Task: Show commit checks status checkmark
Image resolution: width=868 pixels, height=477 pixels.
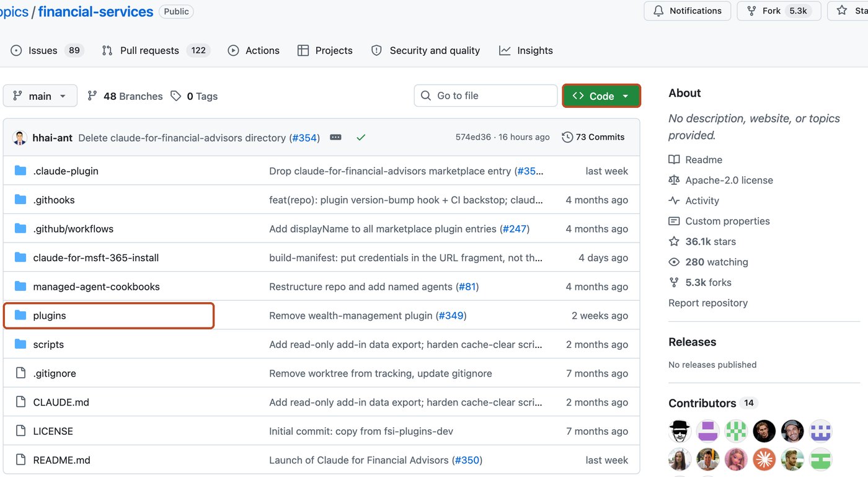Action: tap(361, 137)
